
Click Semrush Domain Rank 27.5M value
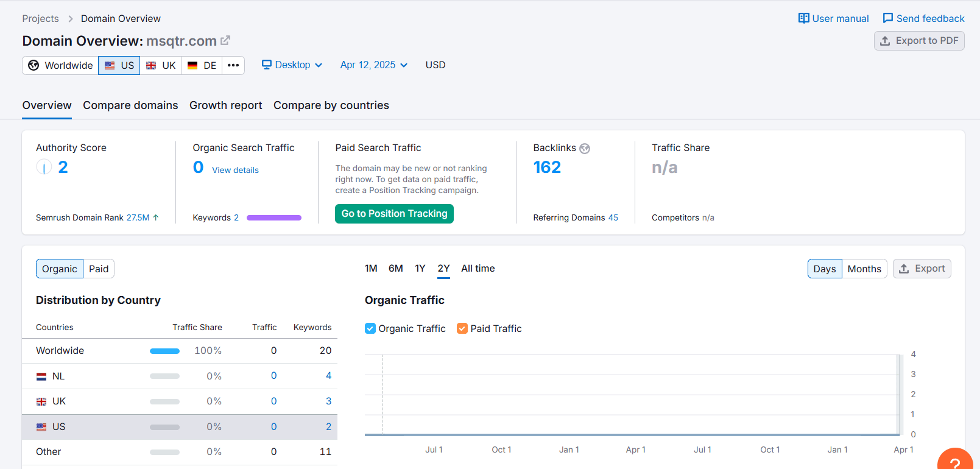coord(138,217)
